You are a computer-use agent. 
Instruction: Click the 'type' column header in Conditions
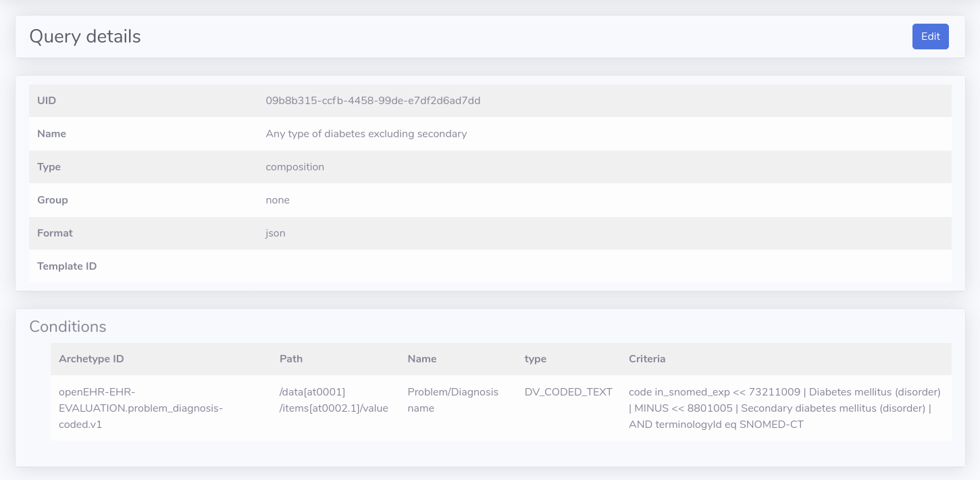pos(536,359)
